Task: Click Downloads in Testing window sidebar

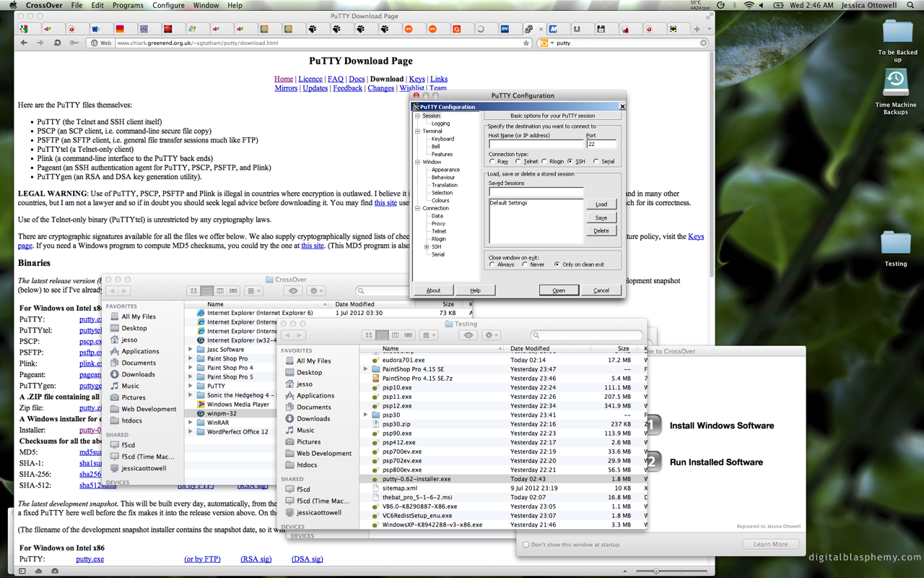Action: 313,419
